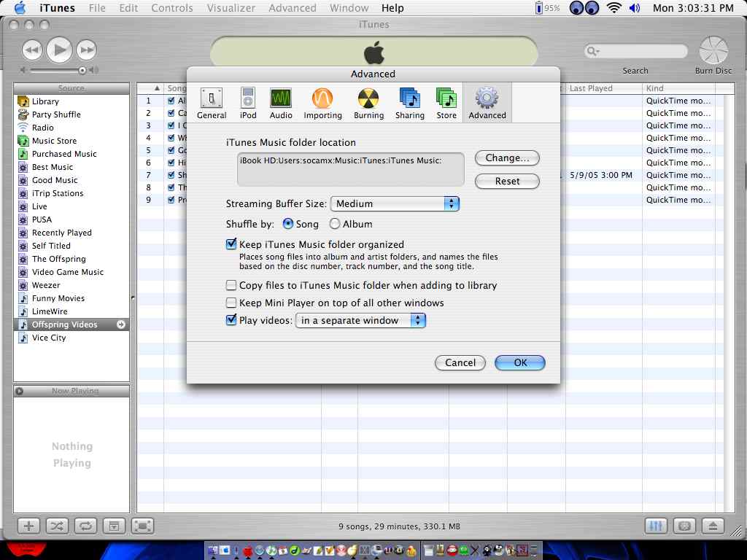Click the rewind previous track button

(x=32, y=50)
